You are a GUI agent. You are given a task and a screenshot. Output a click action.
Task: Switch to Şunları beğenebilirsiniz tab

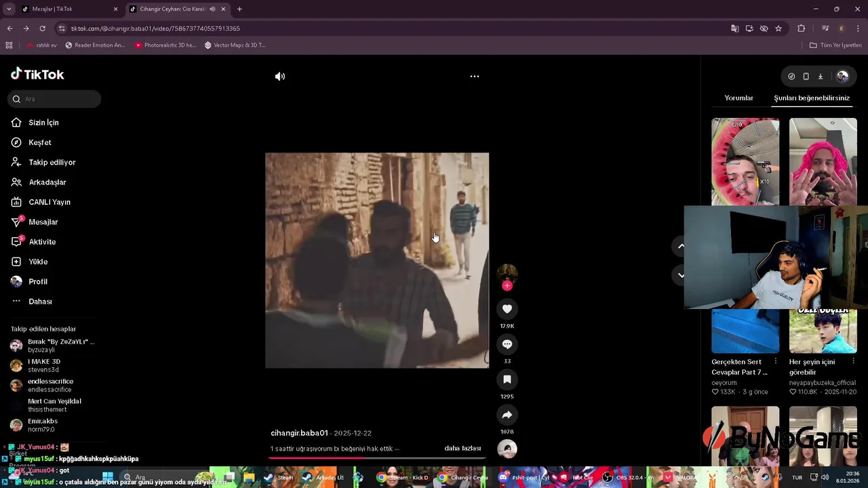click(812, 98)
